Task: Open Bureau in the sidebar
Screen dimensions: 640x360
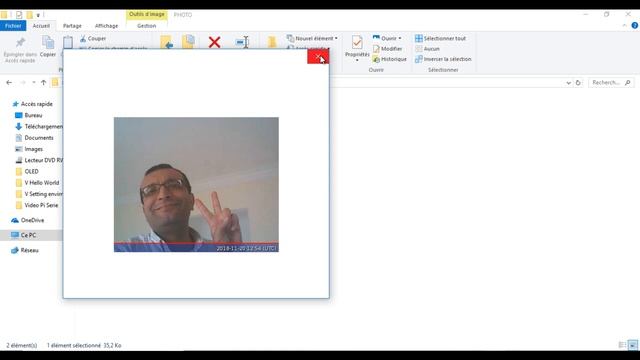Action: point(29,116)
